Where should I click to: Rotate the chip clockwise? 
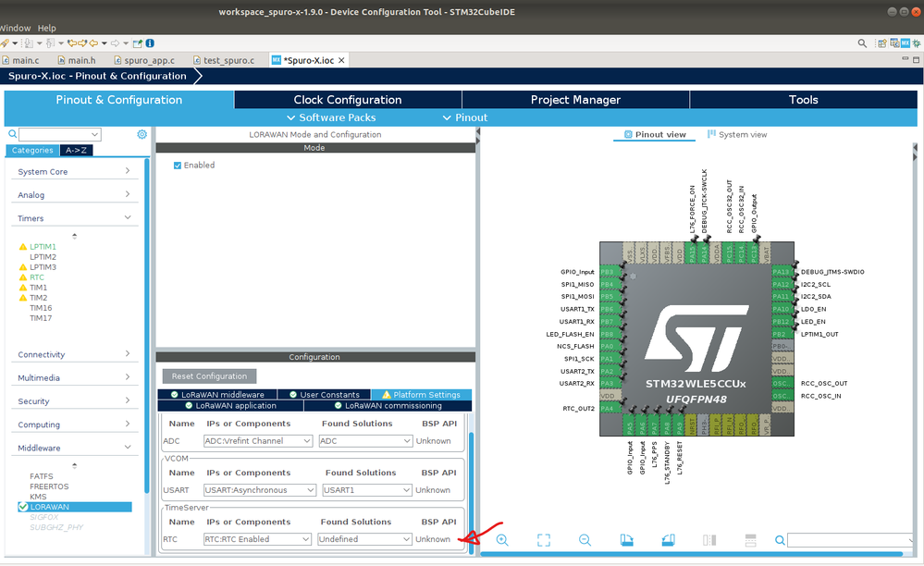click(626, 539)
